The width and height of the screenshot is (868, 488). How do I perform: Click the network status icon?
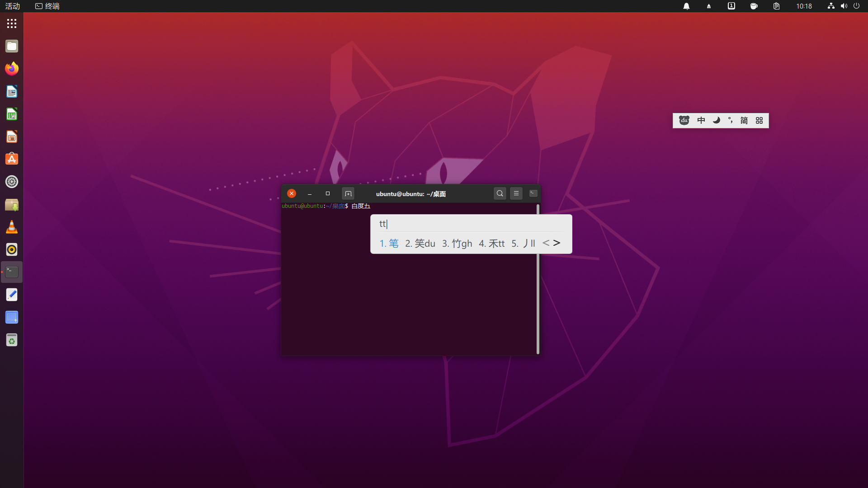pyautogui.click(x=831, y=6)
